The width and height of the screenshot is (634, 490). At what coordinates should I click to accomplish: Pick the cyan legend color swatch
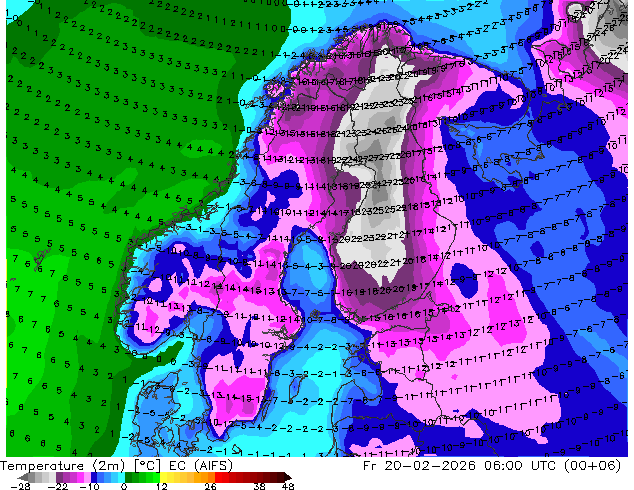click(x=122, y=477)
